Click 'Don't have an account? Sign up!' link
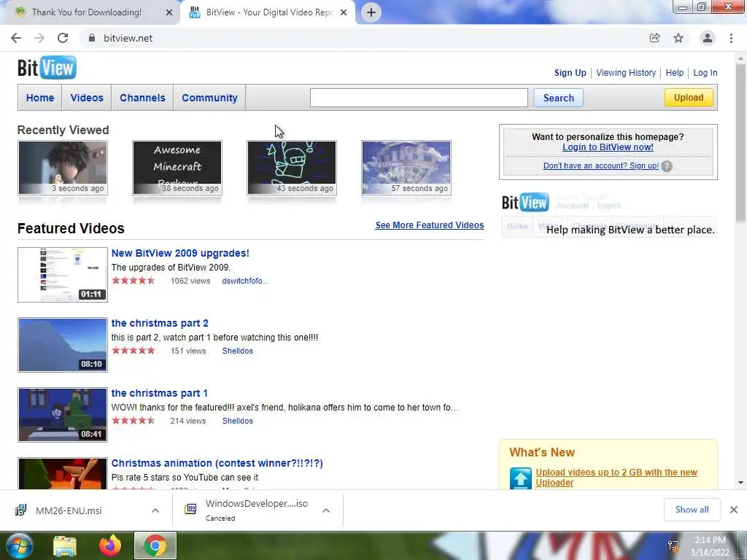 [x=601, y=166]
